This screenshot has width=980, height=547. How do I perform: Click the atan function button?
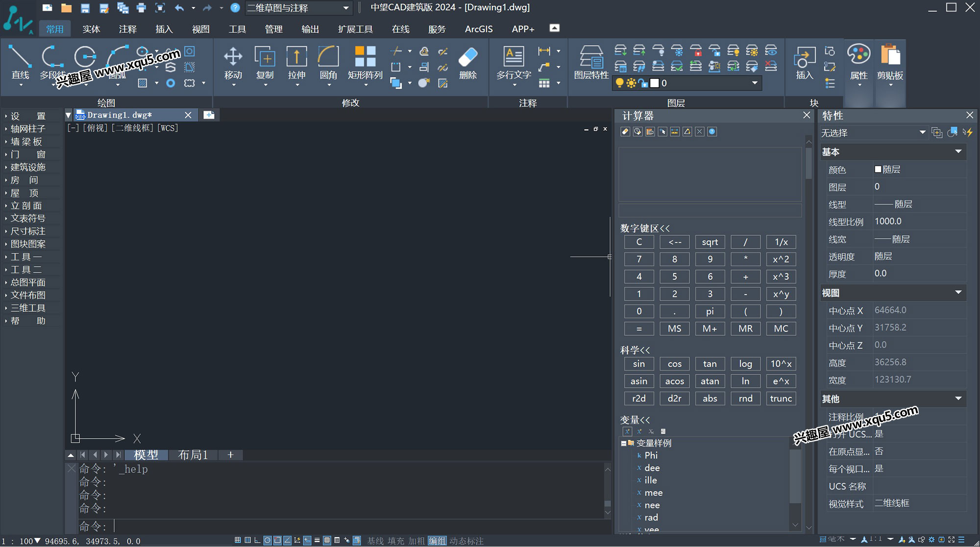[710, 381]
